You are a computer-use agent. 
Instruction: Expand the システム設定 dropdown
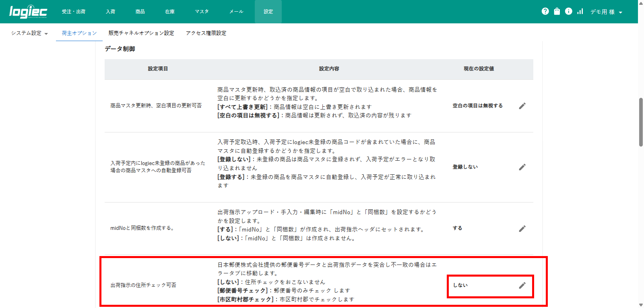click(x=29, y=33)
